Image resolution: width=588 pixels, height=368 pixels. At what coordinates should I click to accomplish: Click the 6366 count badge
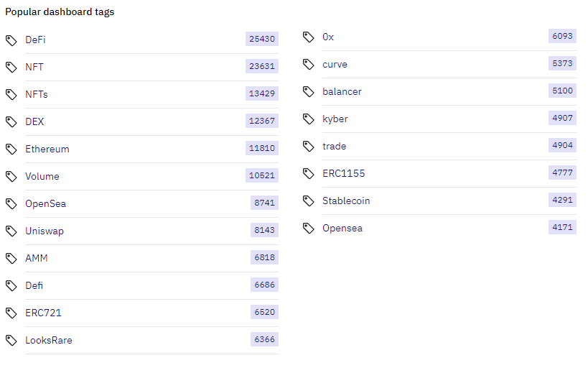(264, 339)
